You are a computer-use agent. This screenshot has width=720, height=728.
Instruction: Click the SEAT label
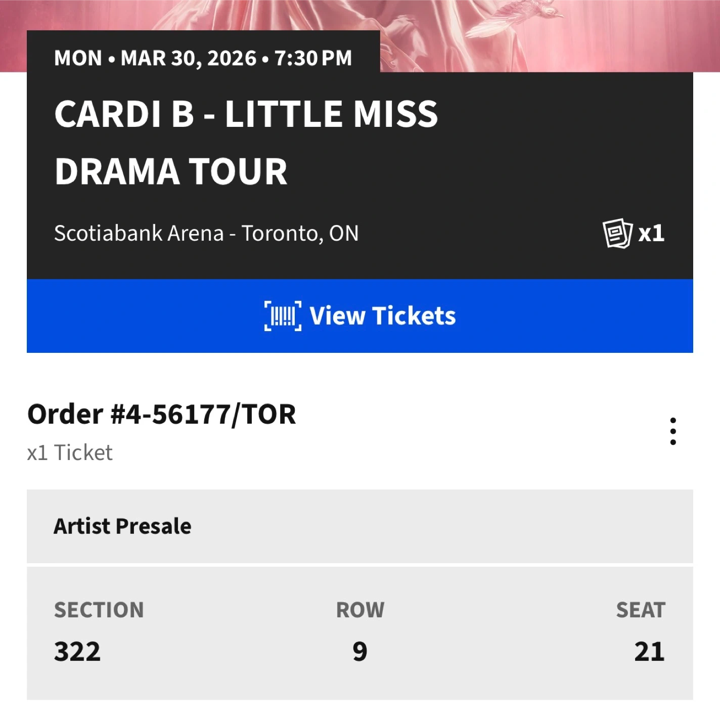tap(641, 610)
